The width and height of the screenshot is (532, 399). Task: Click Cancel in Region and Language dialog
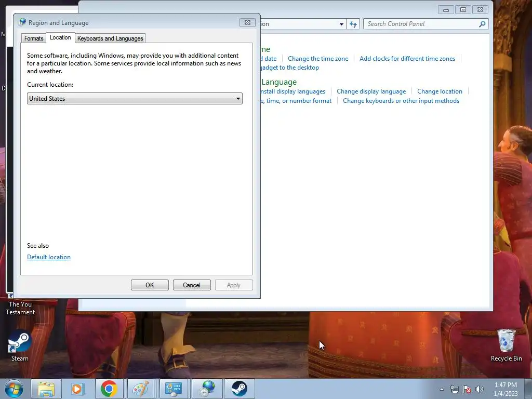tap(192, 285)
